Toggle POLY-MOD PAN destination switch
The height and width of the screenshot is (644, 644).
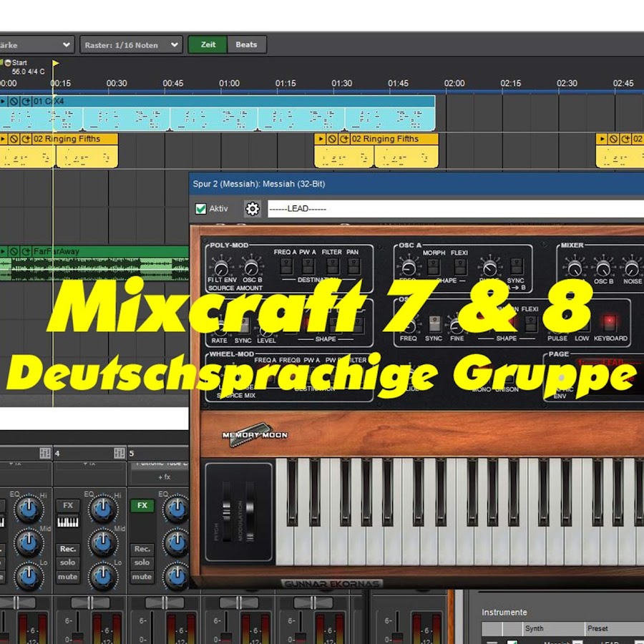[353, 267]
